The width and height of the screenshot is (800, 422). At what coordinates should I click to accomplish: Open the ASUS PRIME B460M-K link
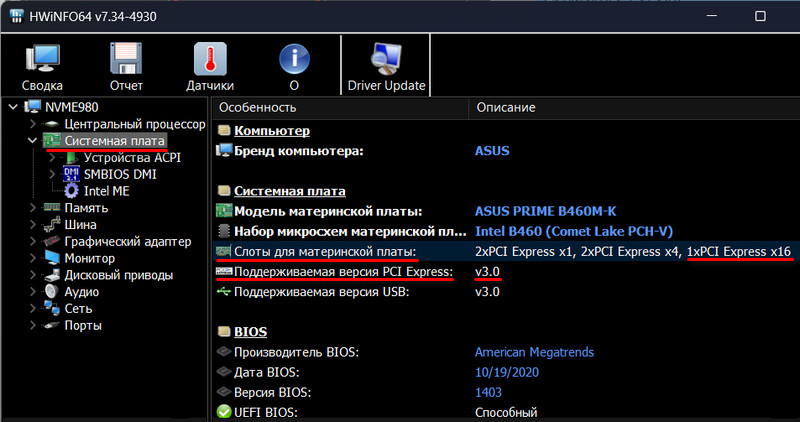(545, 211)
